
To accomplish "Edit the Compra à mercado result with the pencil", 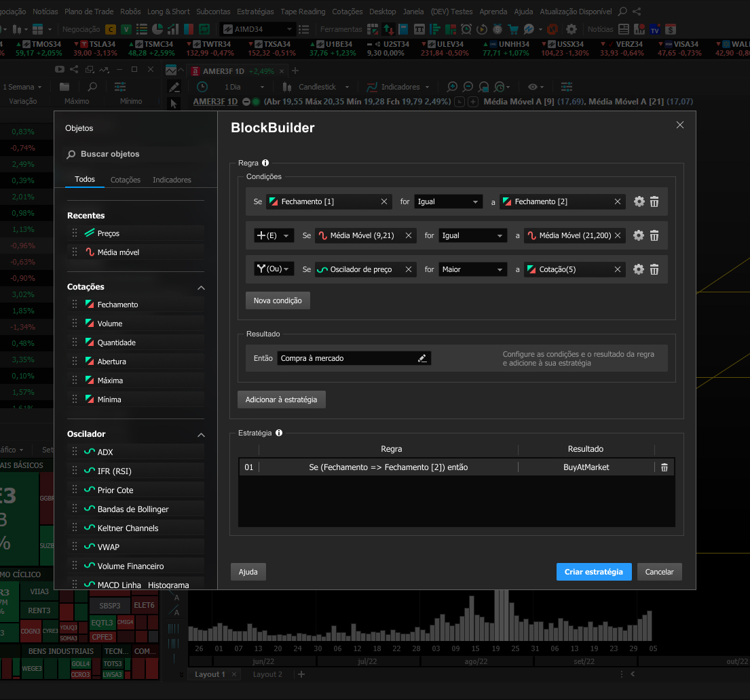I will (422, 358).
